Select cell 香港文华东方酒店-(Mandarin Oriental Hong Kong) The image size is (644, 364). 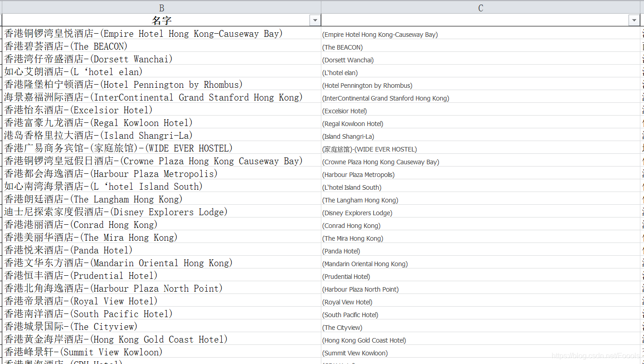[162, 263]
